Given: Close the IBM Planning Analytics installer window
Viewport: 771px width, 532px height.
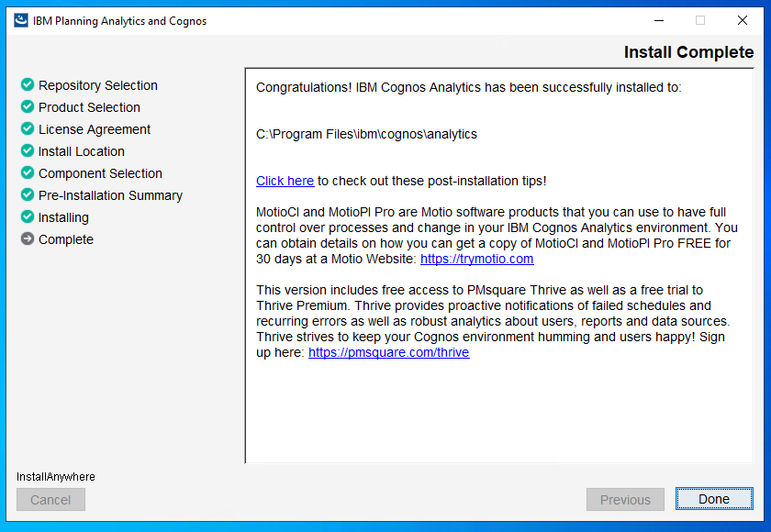Looking at the screenshot, I should pyautogui.click(x=743, y=20).
